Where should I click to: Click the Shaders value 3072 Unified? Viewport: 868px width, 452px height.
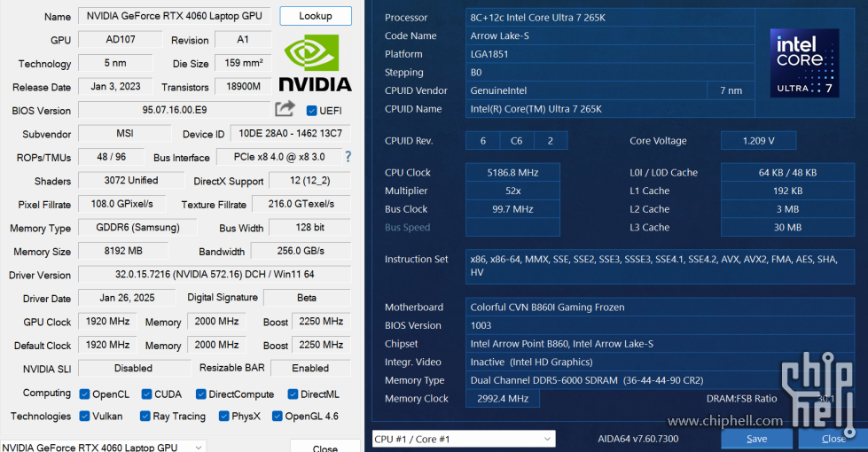coord(131,181)
